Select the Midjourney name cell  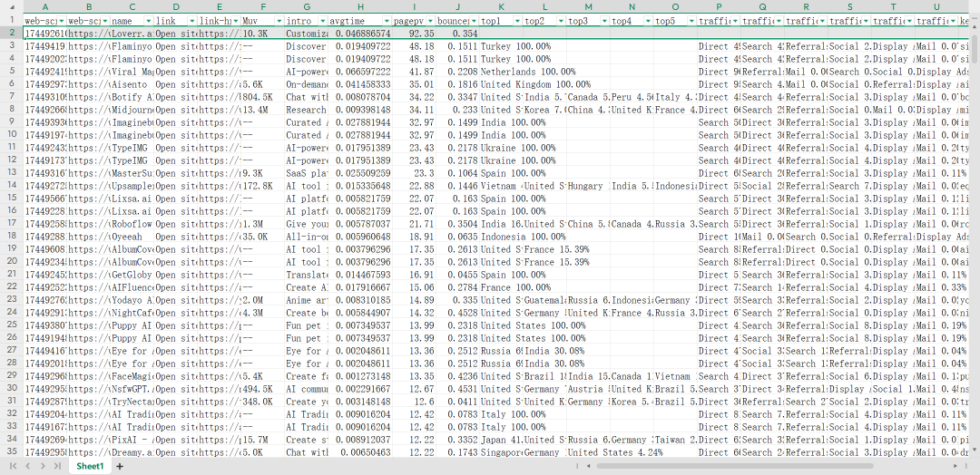click(x=132, y=110)
